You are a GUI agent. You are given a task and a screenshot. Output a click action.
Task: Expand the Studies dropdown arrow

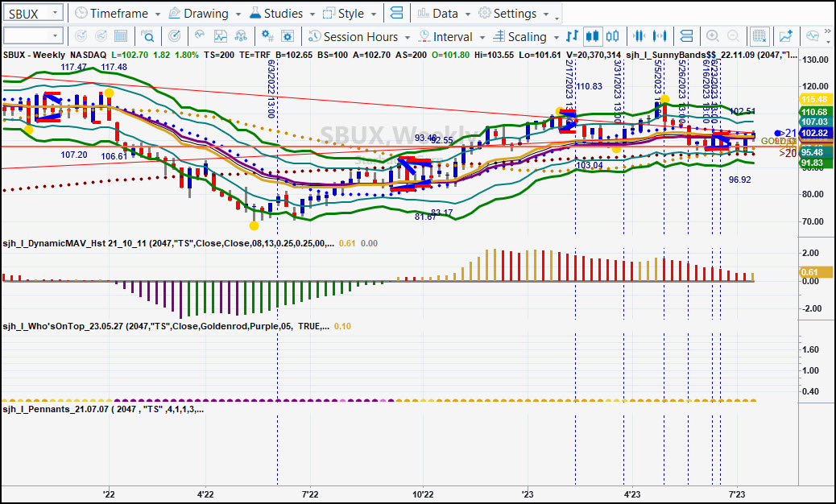[x=312, y=14]
